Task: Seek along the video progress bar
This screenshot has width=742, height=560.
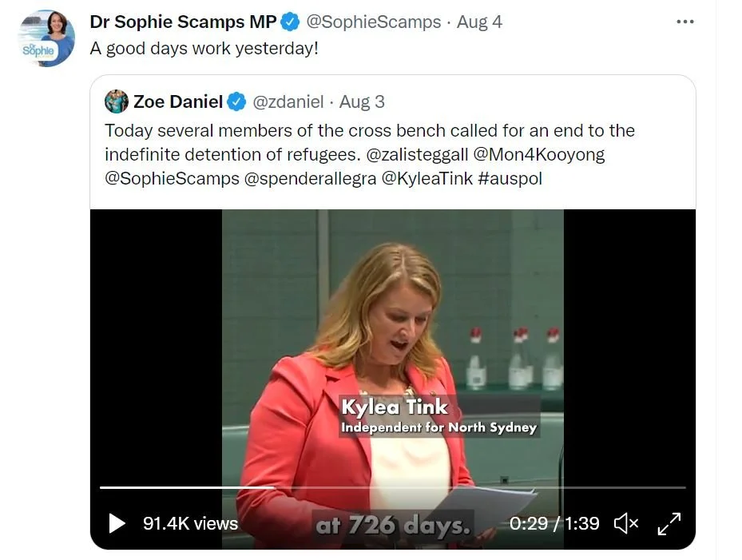Action: 393,487
